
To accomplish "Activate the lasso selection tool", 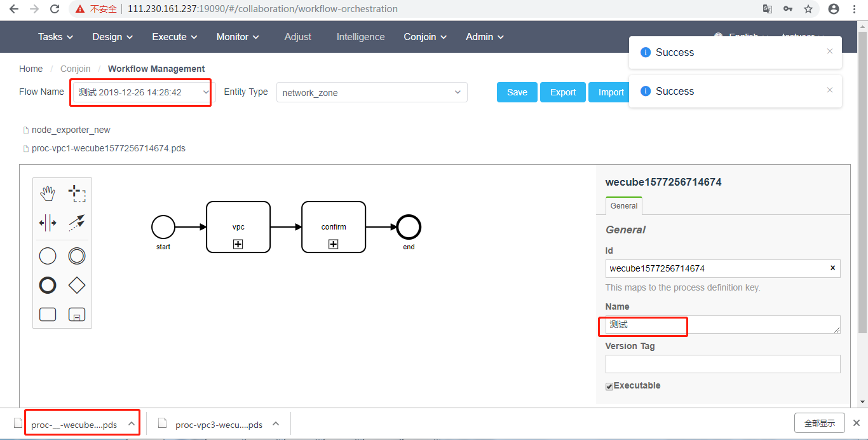I will tap(77, 193).
